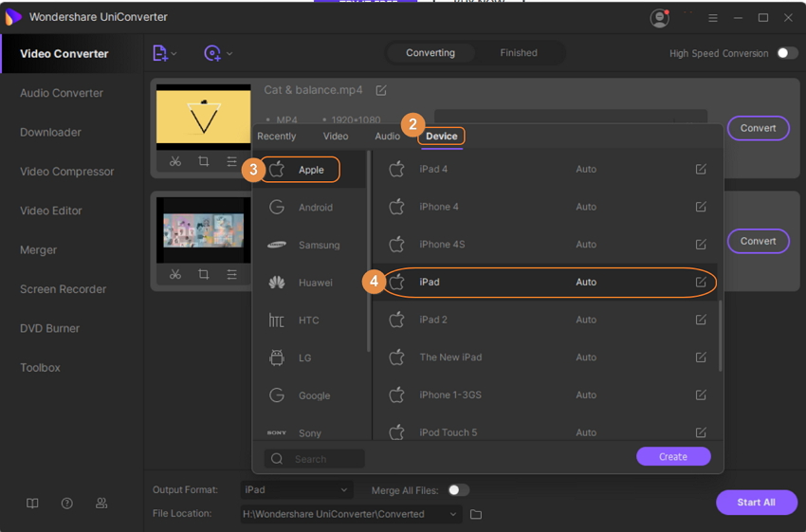Click the crop icon under second video

click(x=203, y=274)
